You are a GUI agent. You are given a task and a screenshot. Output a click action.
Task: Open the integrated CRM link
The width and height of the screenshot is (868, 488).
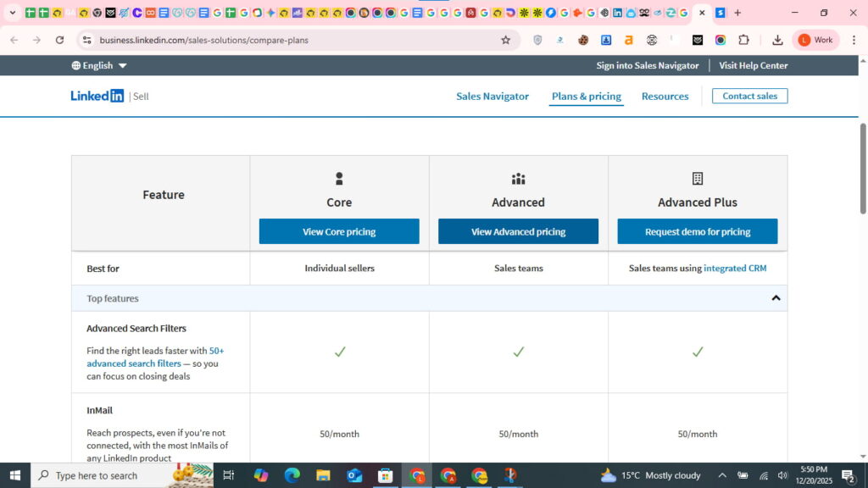pos(734,268)
